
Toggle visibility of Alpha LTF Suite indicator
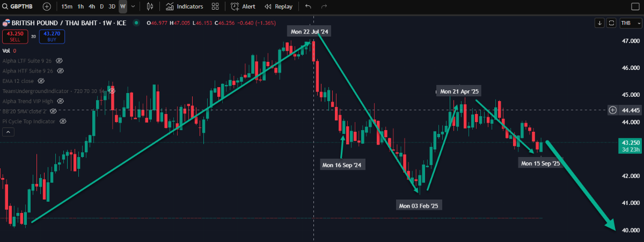60,61
